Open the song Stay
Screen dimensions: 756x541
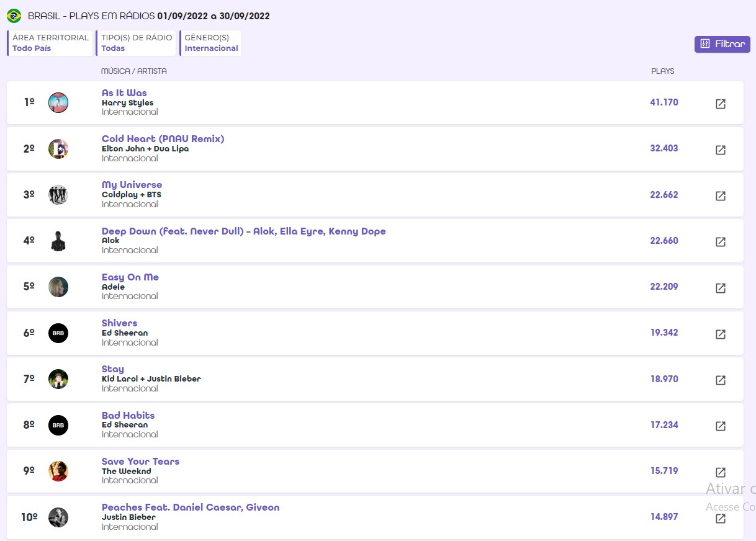tap(113, 369)
